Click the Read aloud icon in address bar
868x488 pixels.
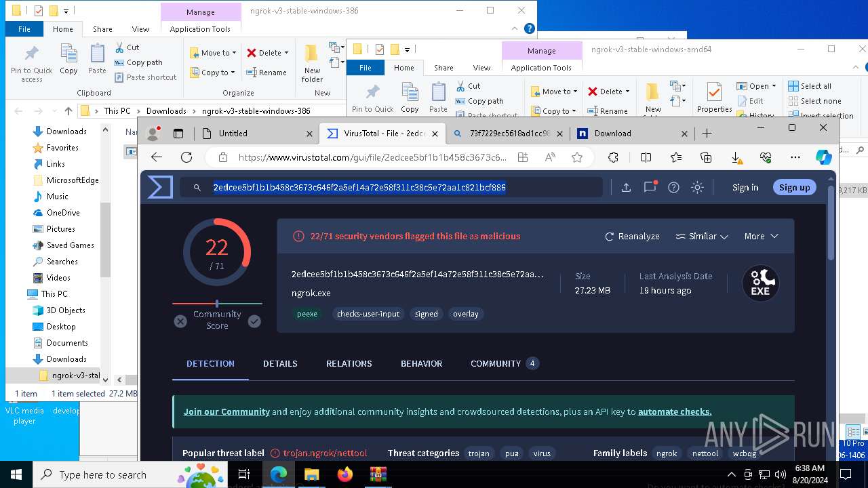click(x=550, y=157)
